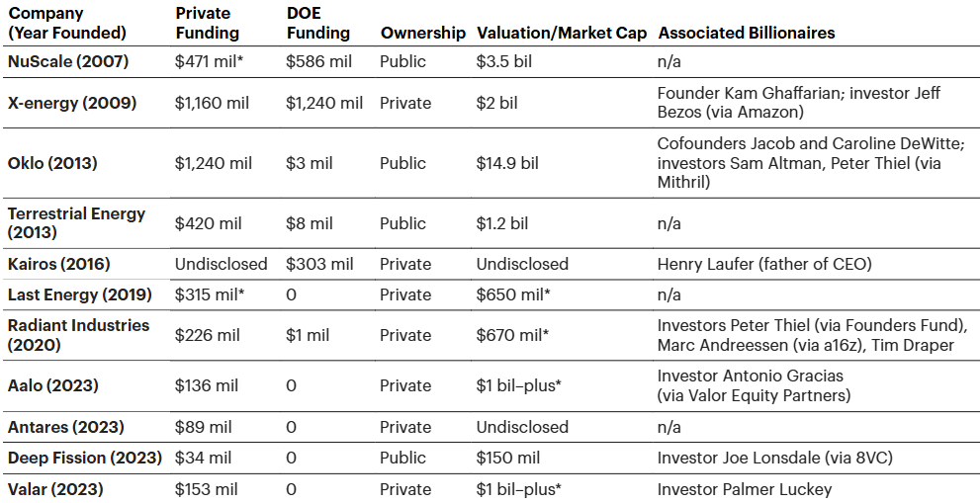Click Radiant Industries (2020) company name
The width and height of the screenshot is (980, 503).
click(78, 335)
